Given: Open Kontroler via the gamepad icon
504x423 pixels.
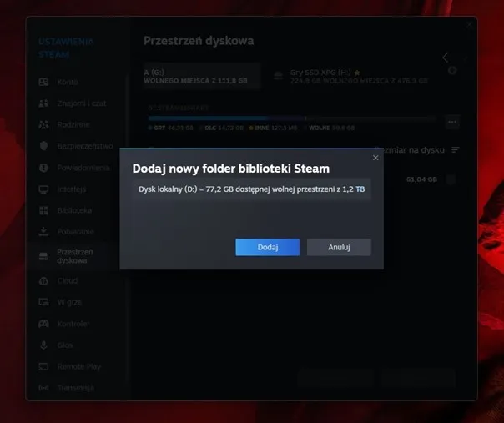Looking at the screenshot, I should pyautogui.click(x=43, y=324).
